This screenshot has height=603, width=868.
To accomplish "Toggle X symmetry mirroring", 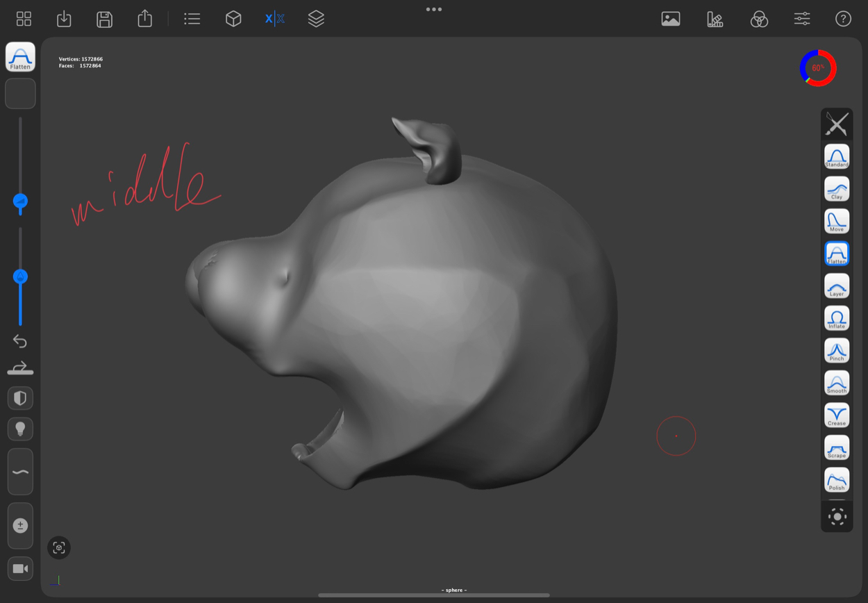I will (275, 19).
